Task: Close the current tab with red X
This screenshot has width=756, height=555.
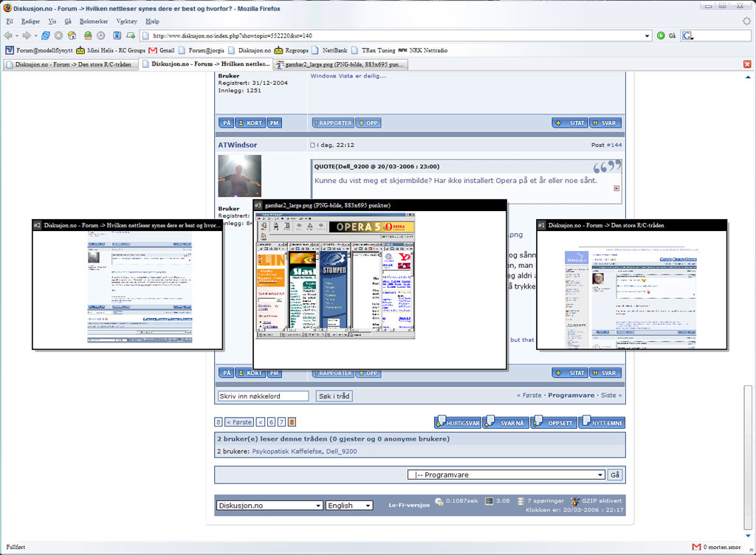Action: (x=747, y=64)
